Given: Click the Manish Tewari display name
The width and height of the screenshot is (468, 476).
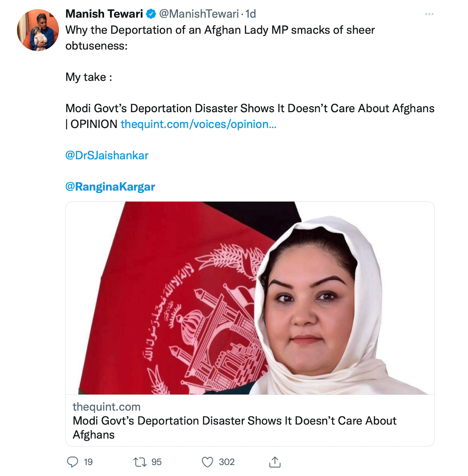Looking at the screenshot, I should (x=104, y=14).
